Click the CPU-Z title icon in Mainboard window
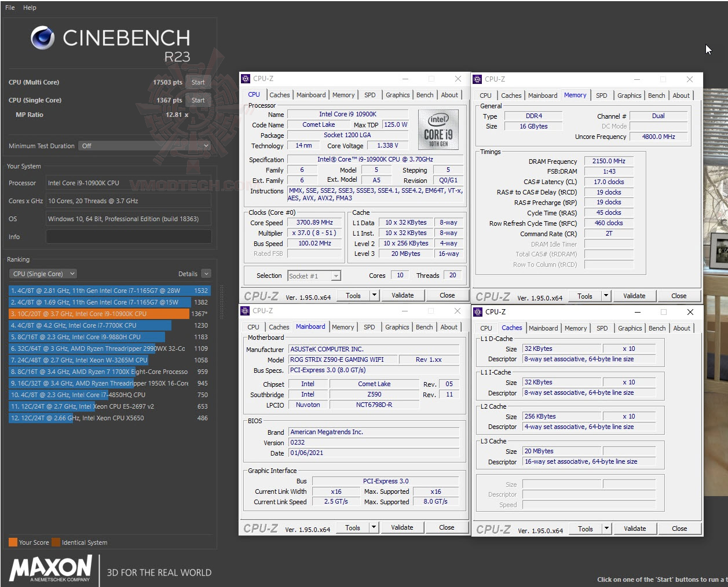This screenshot has height=587, width=728. pyautogui.click(x=246, y=311)
